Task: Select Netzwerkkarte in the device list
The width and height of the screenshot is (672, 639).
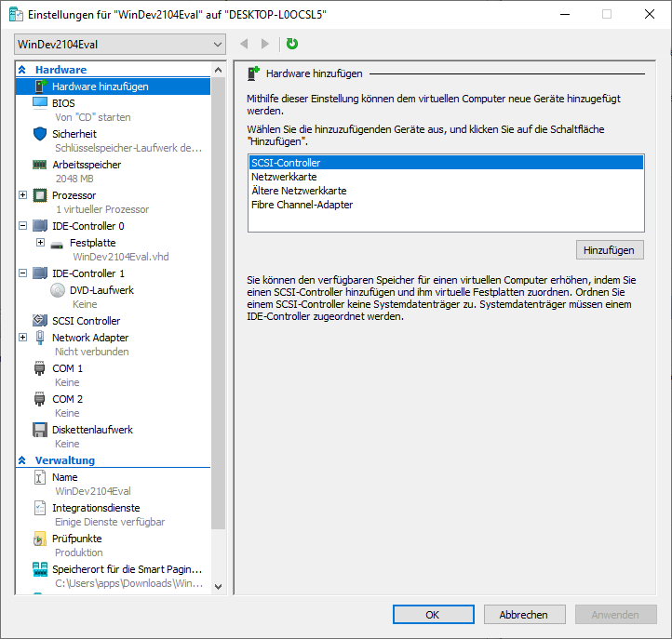Action: 284,177
